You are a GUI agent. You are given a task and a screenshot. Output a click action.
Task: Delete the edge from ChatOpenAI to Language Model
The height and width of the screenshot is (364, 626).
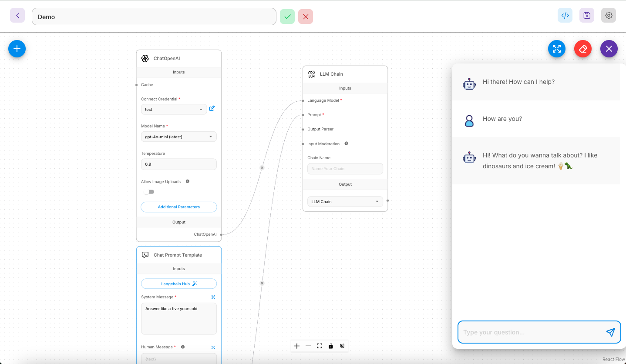(x=262, y=167)
